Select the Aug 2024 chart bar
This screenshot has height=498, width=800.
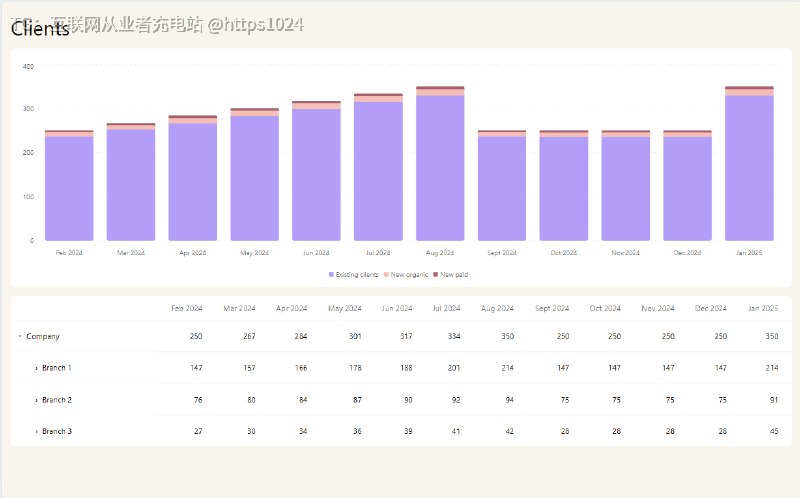pos(440,163)
